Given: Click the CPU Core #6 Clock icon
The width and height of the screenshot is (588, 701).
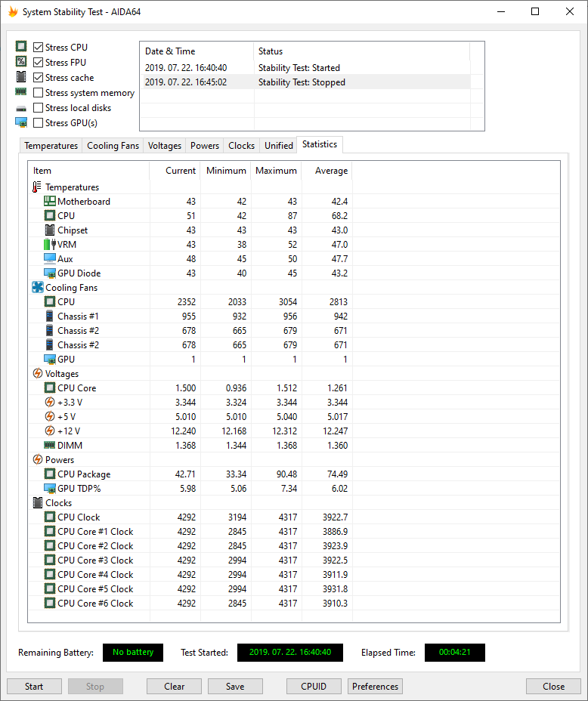Looking at the screenshot, I should [x=50, y=603].
